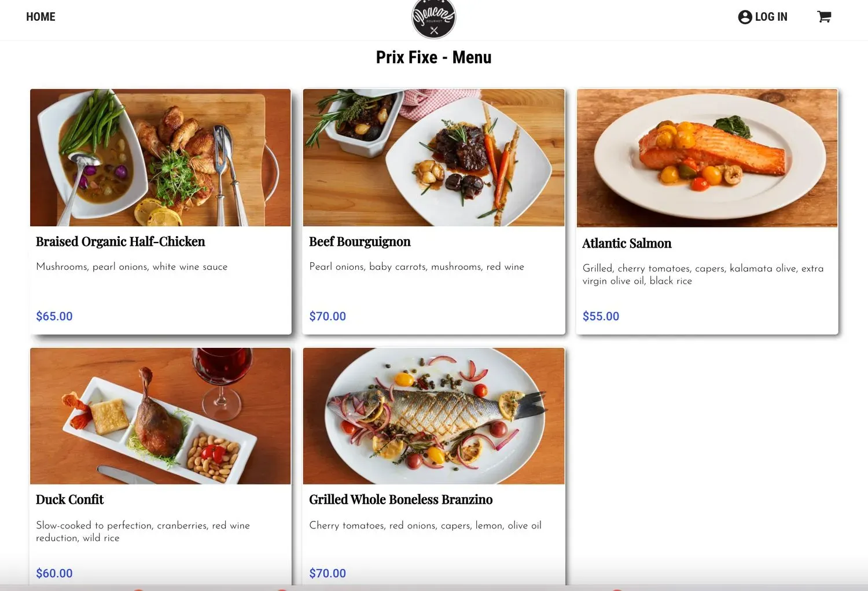Open the Braised Organic Half-Chicken photo
This screenshot has height=591, width=868.
160,157
